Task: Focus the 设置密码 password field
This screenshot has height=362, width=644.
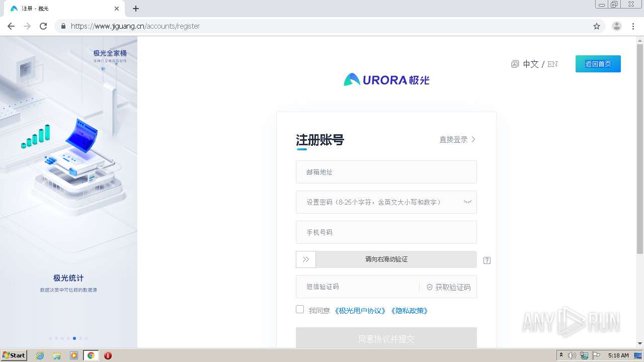Action: pyautogui.click(x=386, y=202)
